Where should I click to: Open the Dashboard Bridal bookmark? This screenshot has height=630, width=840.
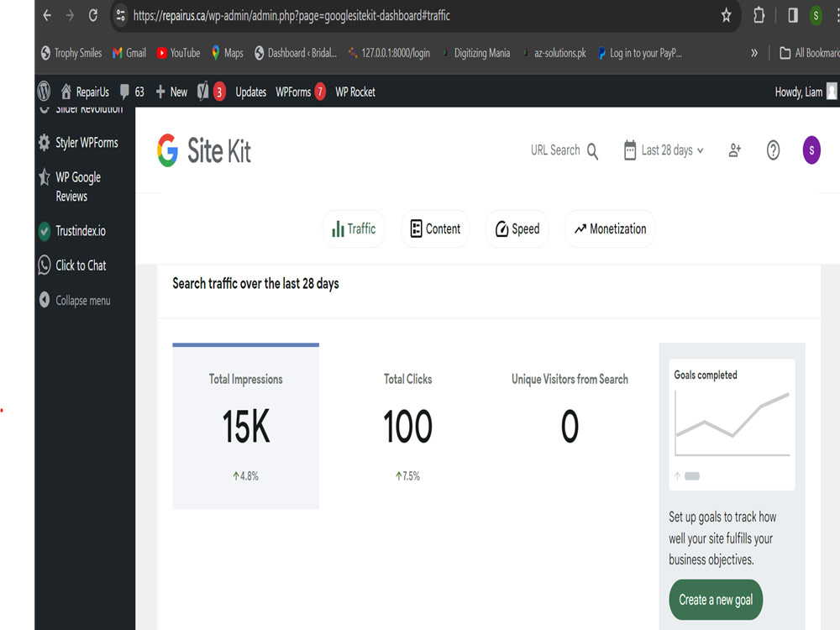pyautogui.click(x=296, y=53)
